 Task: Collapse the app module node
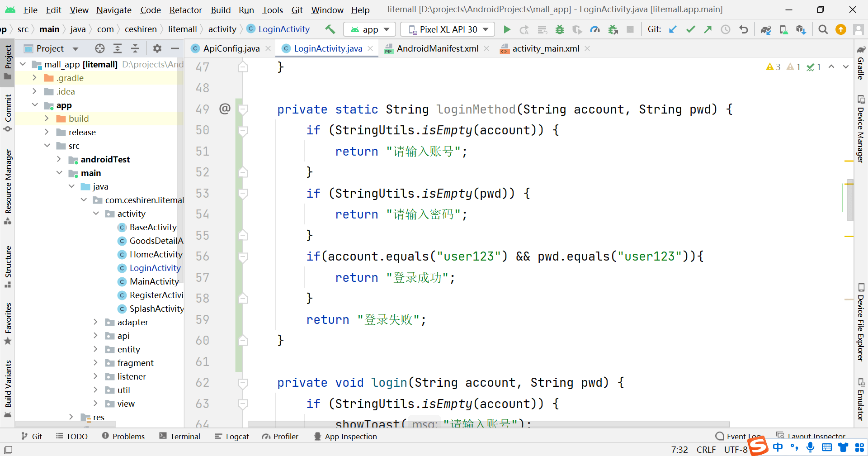click(x=34, y=105)
